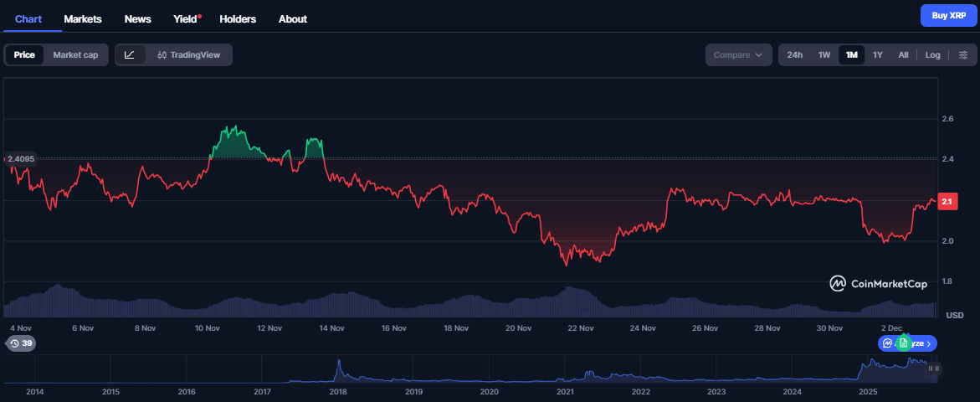Expand Analyze using its chevron arrow
Image resolution: width=980 pixels, height=402 pixels.
click(929, 343)
